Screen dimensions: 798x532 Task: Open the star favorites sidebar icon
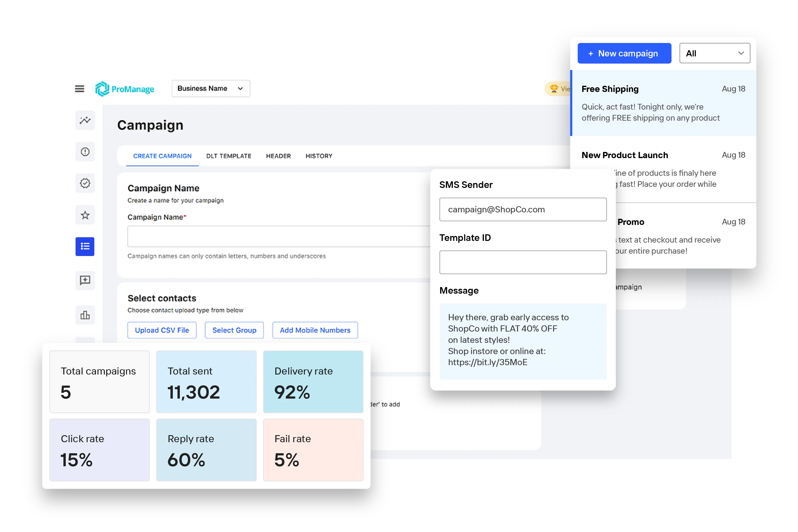(x=85, y=215)
